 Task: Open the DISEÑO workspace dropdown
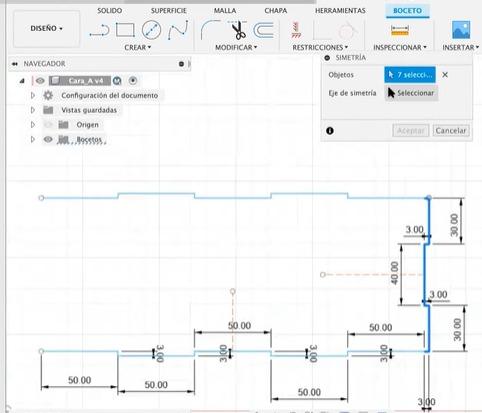(x=46, y=29)
